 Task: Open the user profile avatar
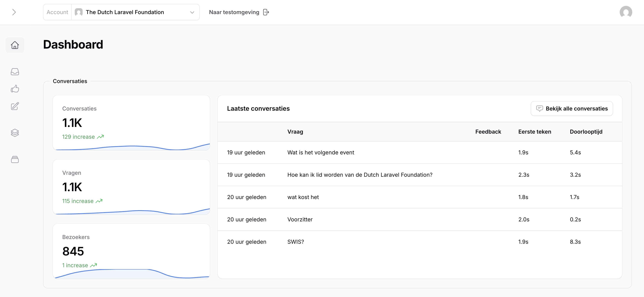tap(625, 12)
